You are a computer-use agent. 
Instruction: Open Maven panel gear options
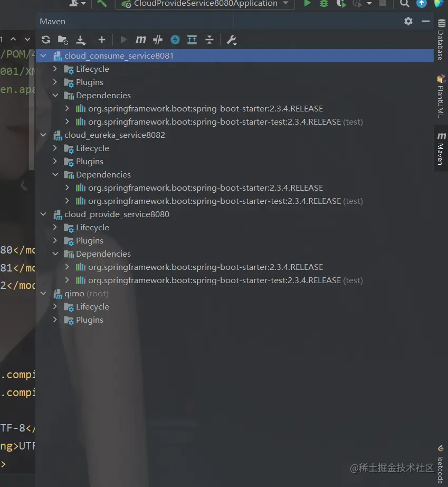pyautogui.click(x=408, y=21)
